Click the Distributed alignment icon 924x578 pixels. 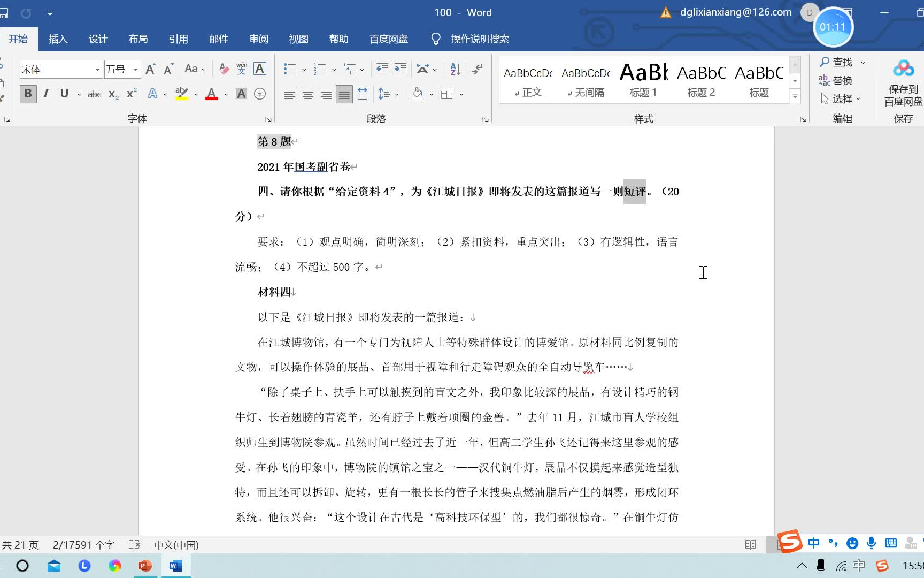[363, 94]
